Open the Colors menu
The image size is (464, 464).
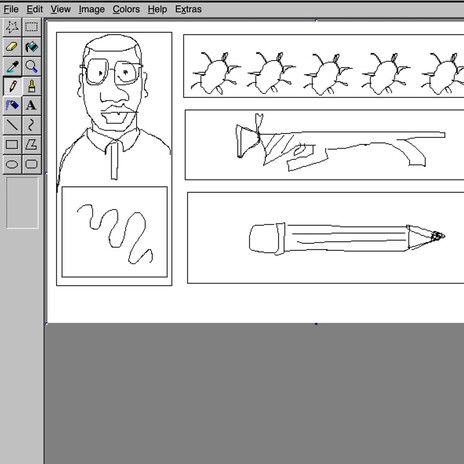[126, 9]
